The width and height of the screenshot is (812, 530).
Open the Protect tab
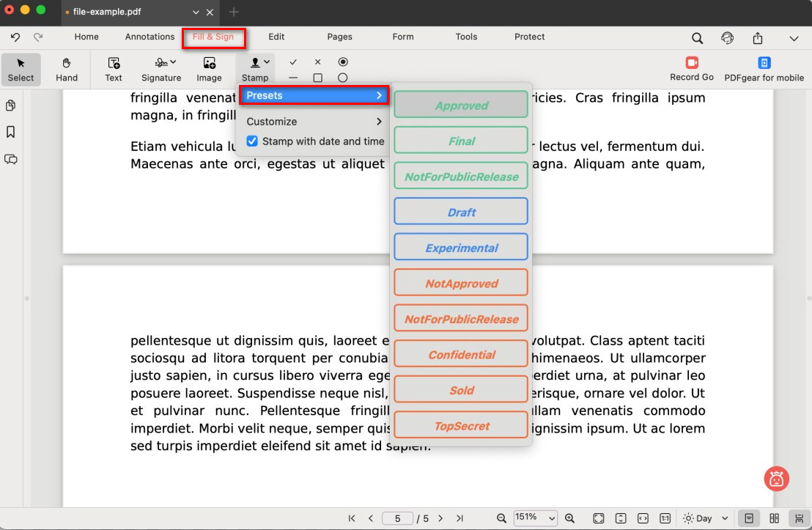529,37
